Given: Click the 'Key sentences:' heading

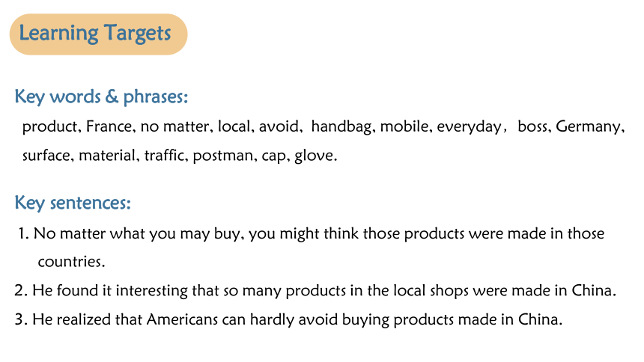Looking at the screenshot, I should (x=73, y=203).
